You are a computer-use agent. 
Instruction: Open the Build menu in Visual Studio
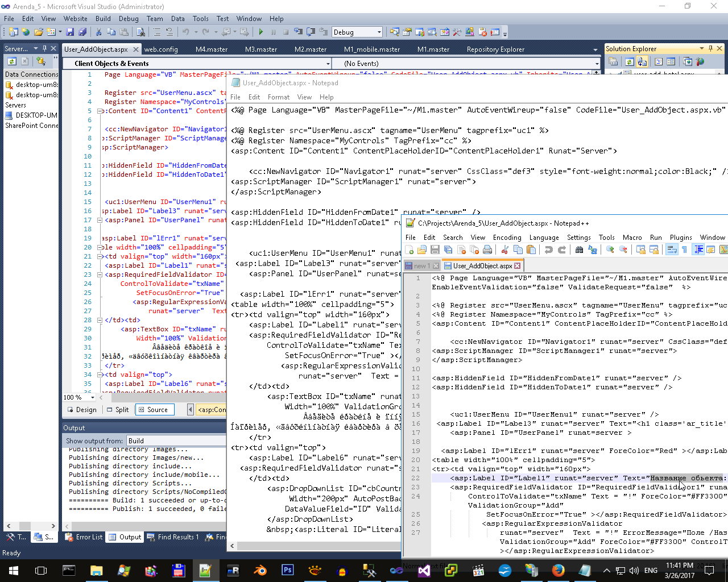click(103, 19)
